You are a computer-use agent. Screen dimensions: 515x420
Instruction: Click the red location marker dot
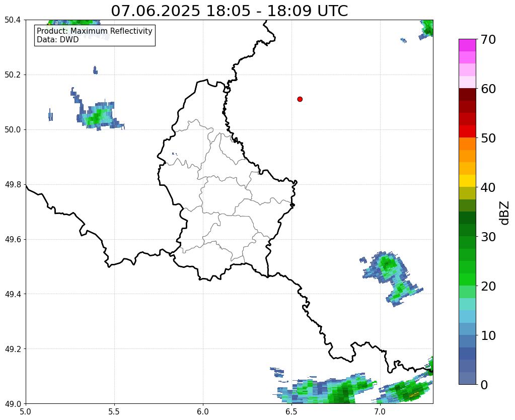click(x=300, y=99)
